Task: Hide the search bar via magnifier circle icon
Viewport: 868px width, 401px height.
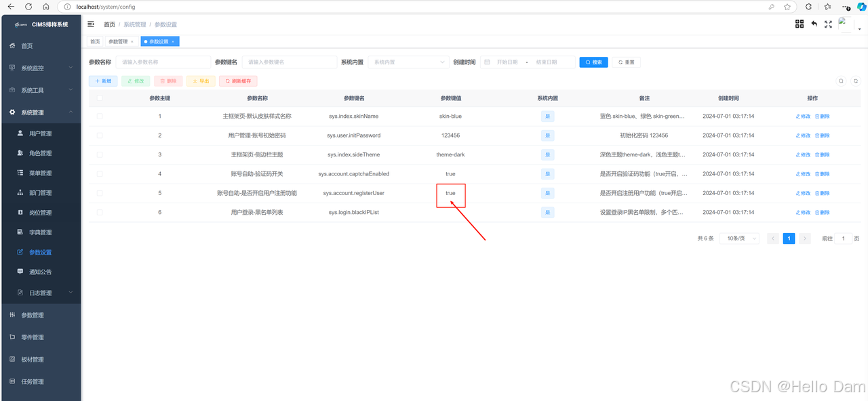Action: (x=842, y=81)
